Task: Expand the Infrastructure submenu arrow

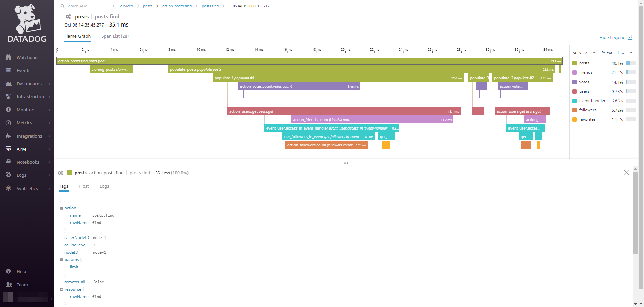Action: pos(49,97)
